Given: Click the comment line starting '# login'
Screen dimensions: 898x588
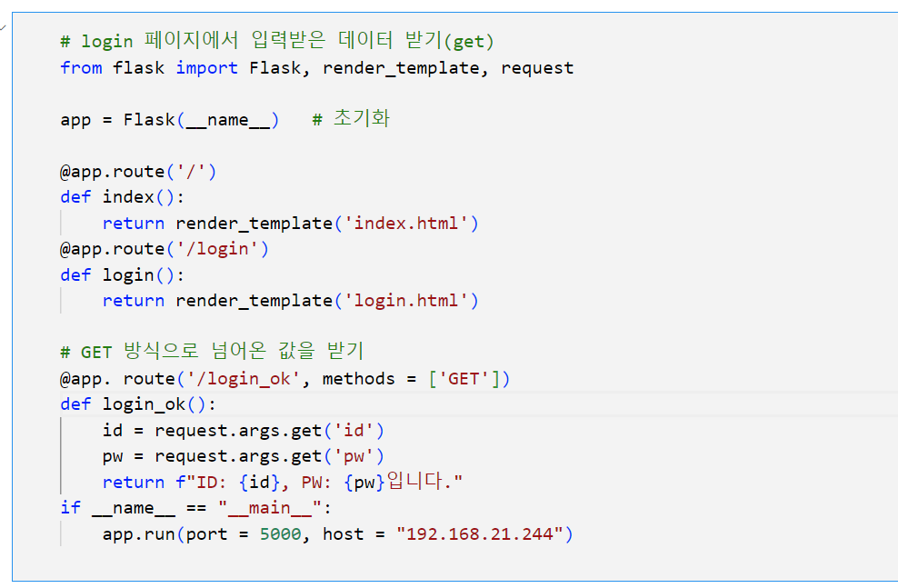Looking at the screenshot, I should pos(277,41).
